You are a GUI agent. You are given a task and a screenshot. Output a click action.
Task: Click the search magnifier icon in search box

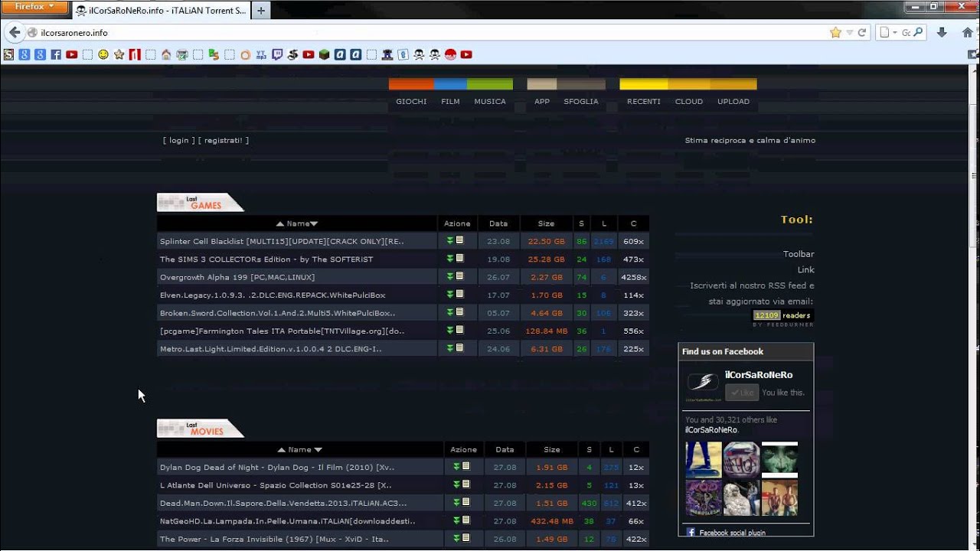pos(919,33)
